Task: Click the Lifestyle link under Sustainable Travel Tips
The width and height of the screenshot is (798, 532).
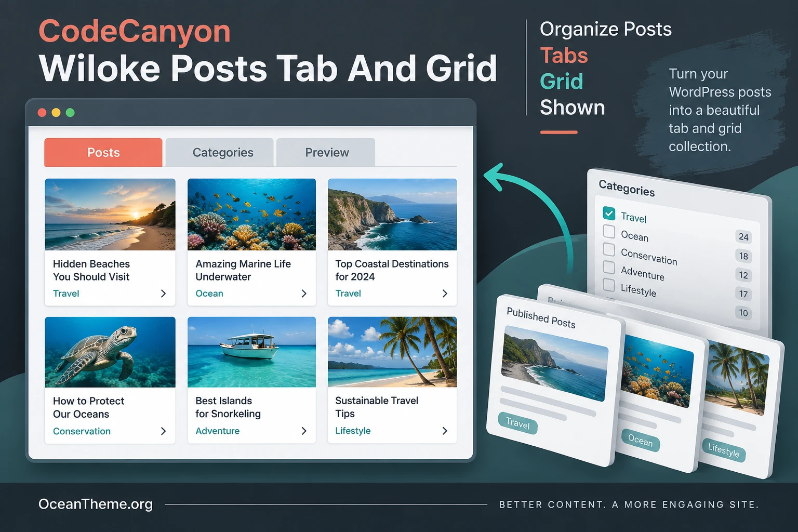Action: (353, 431)
